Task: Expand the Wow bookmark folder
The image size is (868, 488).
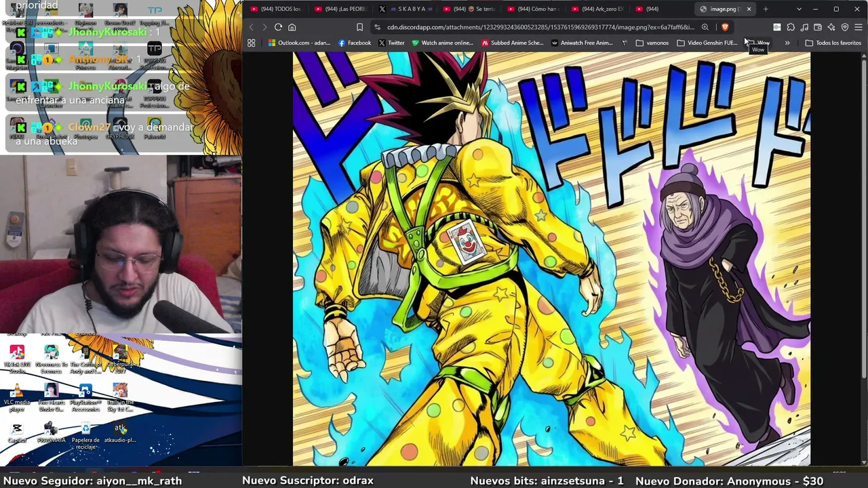Action: pos(757,43)
